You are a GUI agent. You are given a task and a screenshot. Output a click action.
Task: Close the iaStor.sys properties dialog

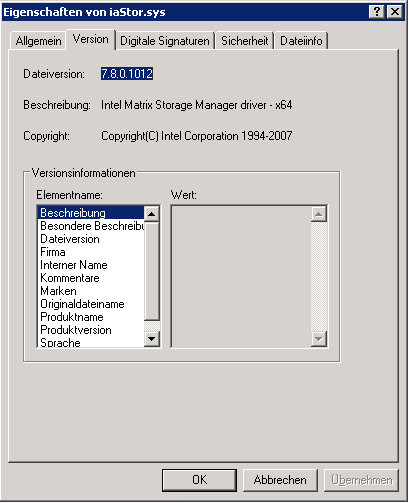tap(395, 12)
